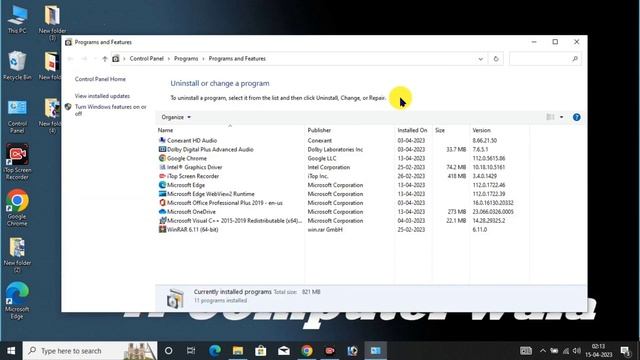Screen dimensions: 640x360
Task: Open Microsoft Edge from the taskbar
Action: click(215, 351)
